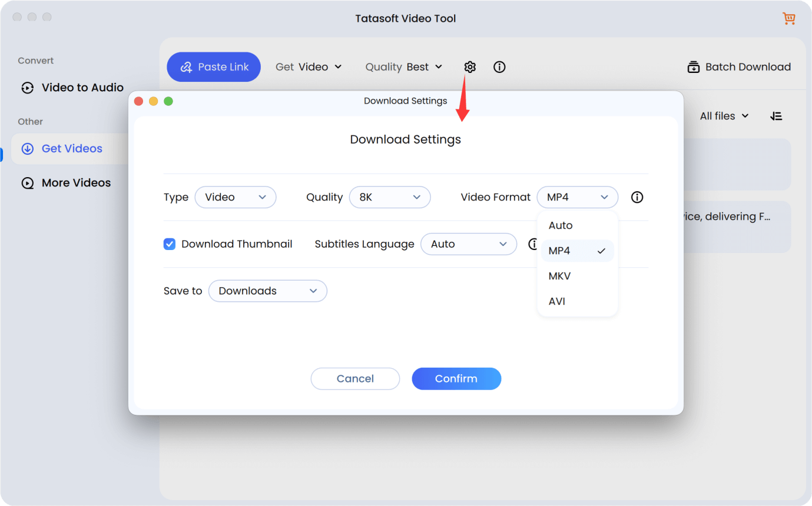Screen dimensions: 812x506
Task: Open the All files filter dropdown
Action: tap(724, 115)
